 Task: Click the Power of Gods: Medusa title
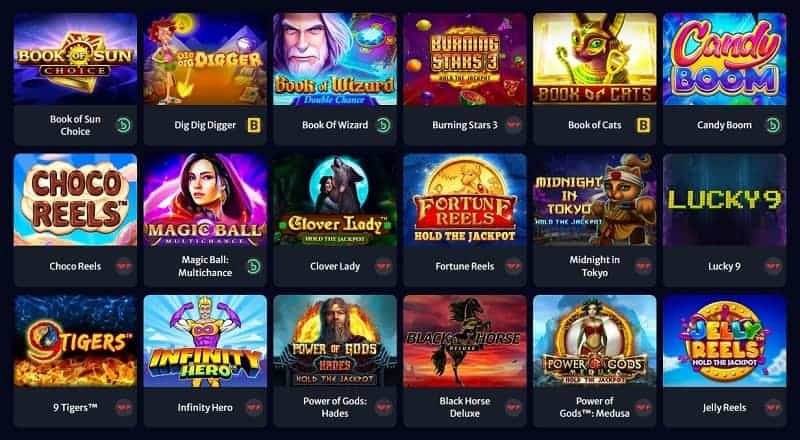594,407
